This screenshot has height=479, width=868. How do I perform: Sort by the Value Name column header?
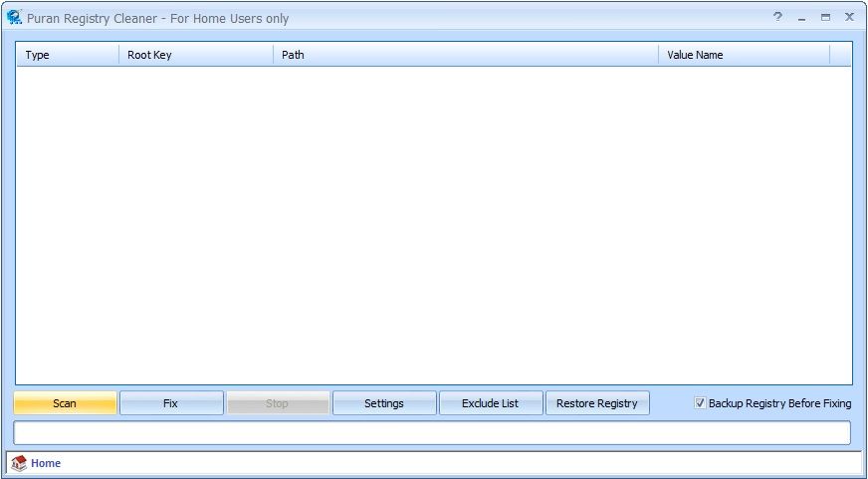point(744,55)
